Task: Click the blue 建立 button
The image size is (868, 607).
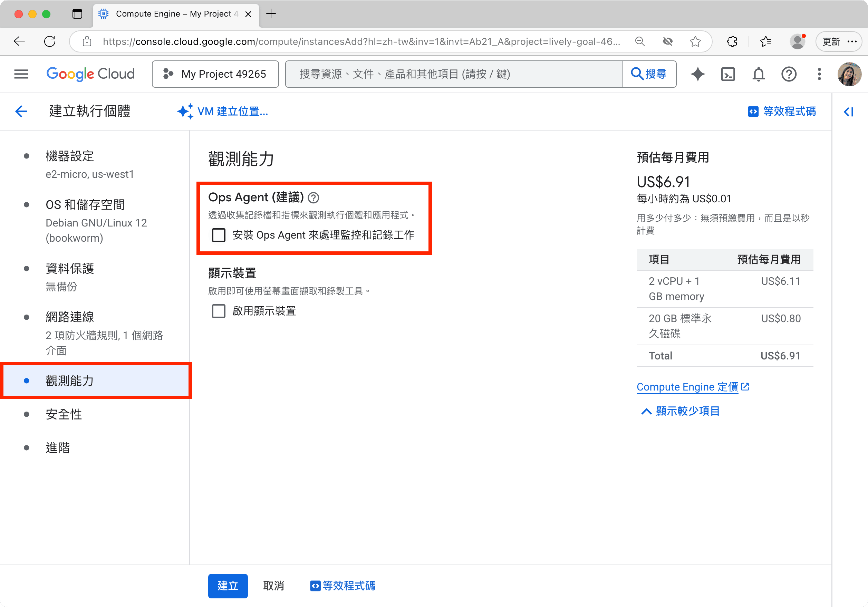Action: click(228, 586)
